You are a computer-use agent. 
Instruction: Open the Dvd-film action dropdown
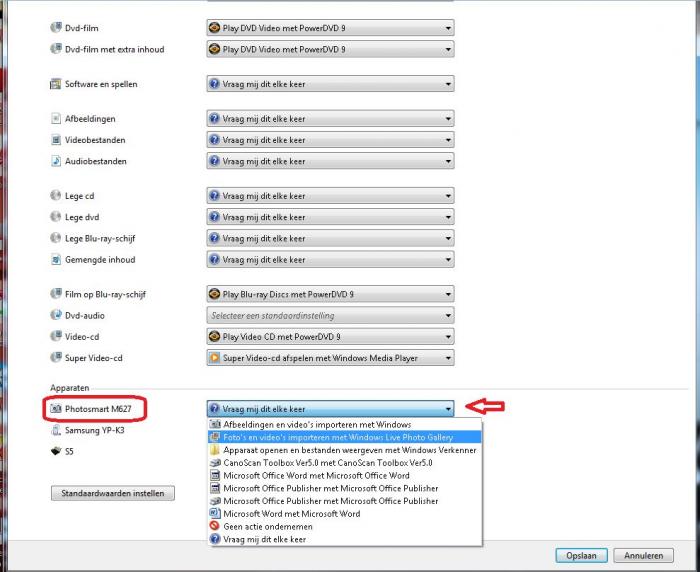click(330, 28)
